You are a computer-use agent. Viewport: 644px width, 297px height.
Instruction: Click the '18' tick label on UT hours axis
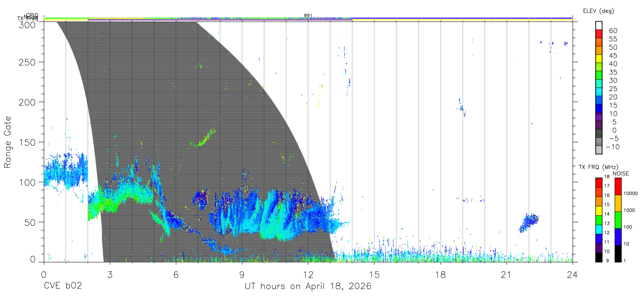[x=440, y=274]
